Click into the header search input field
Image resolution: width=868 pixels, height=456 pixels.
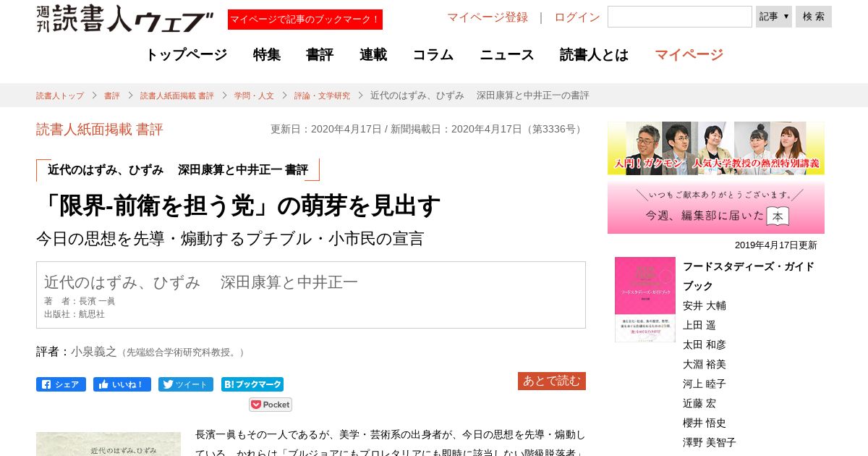(x=680, y=17)
